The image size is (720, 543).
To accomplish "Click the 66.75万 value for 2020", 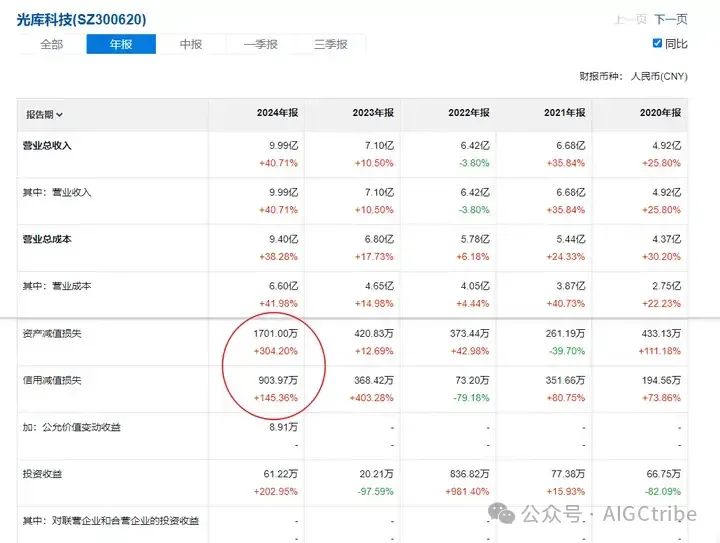I will pyautogui.click(x=664, y=474).
